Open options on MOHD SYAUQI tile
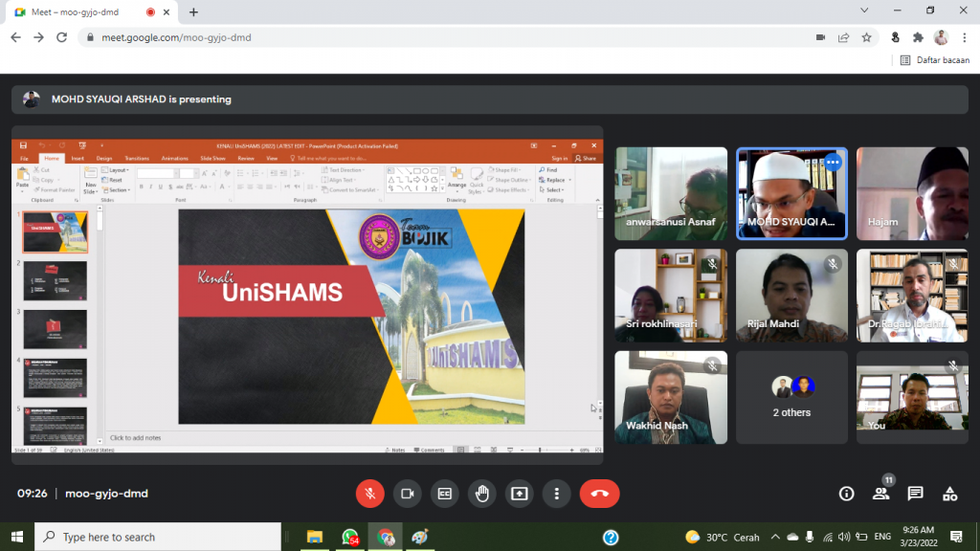Viewport: 980px width, 551px height. pos(833,163)
